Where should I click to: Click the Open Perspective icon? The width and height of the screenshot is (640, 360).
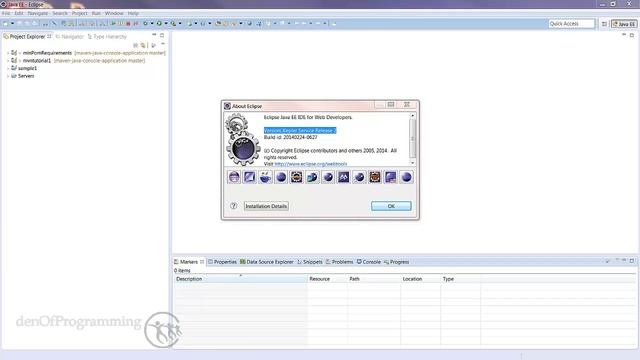(604, 24)
